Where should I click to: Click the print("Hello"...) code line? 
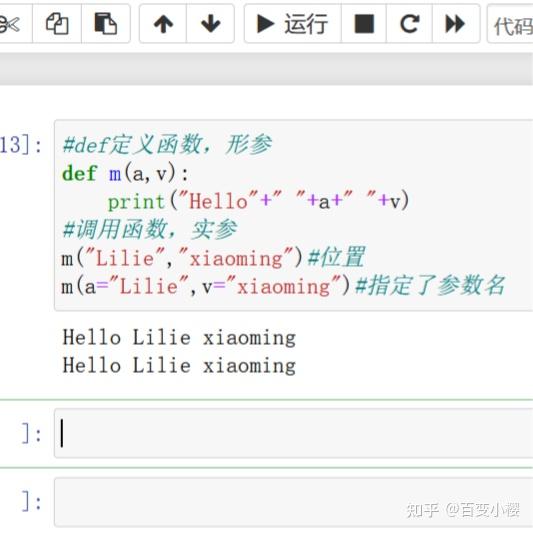258,201
